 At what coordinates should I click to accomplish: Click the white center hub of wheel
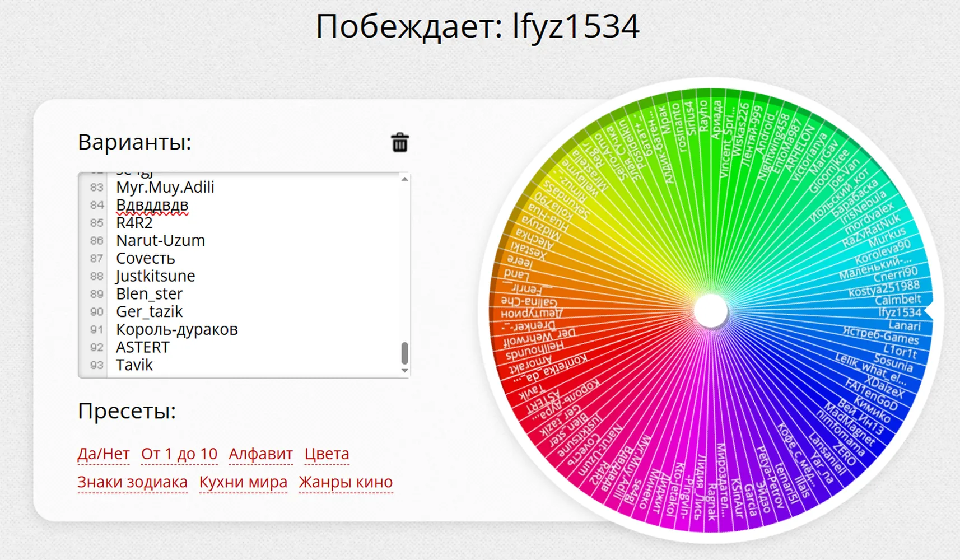(711, 311)
